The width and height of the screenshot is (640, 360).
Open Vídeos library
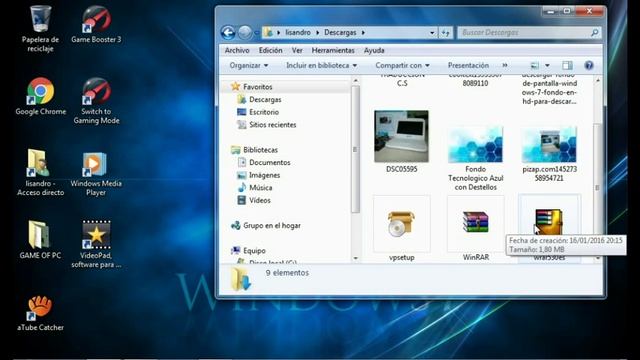click(x=260, y=200)
